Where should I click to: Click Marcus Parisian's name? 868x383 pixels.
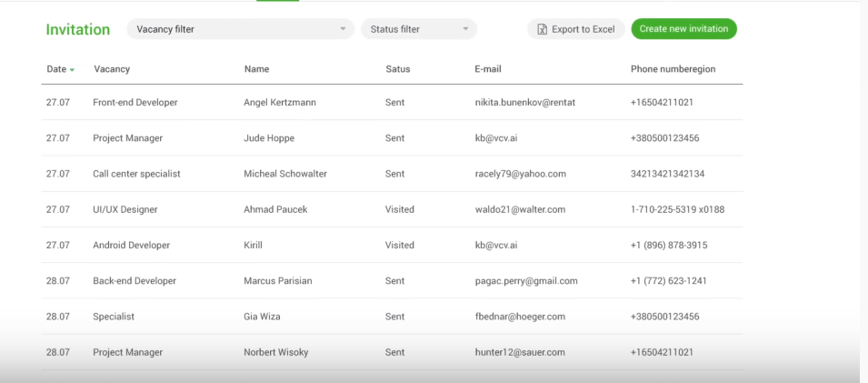[277, 281]
